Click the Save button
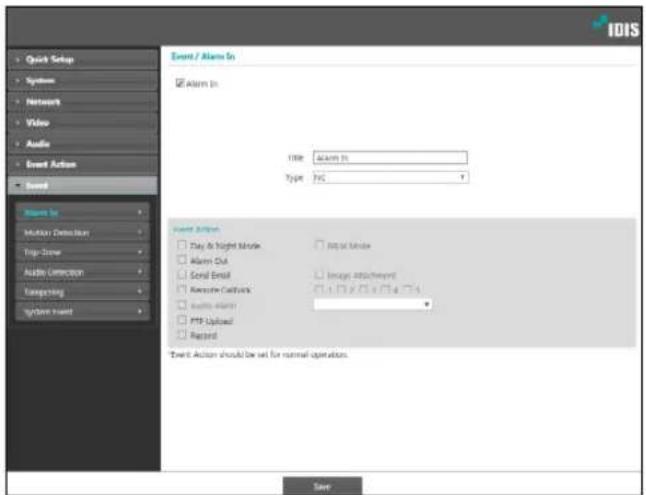Screen dimensions: 646x495 322,486
